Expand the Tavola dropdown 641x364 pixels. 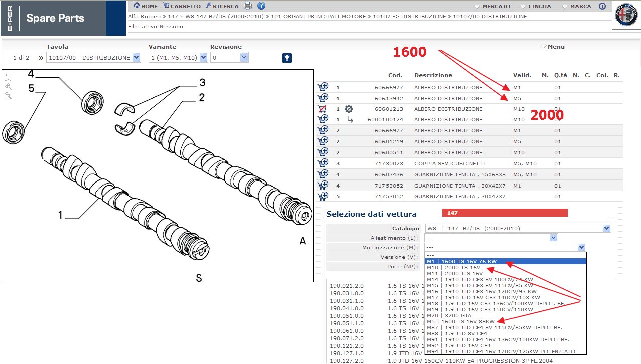[x=137, y=58]
